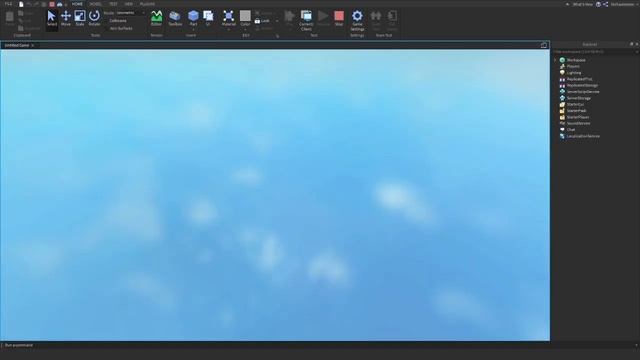Pin the Explorer panel
Image resolution: width=640 pixels, height=360 pixels.
point(631,44)
